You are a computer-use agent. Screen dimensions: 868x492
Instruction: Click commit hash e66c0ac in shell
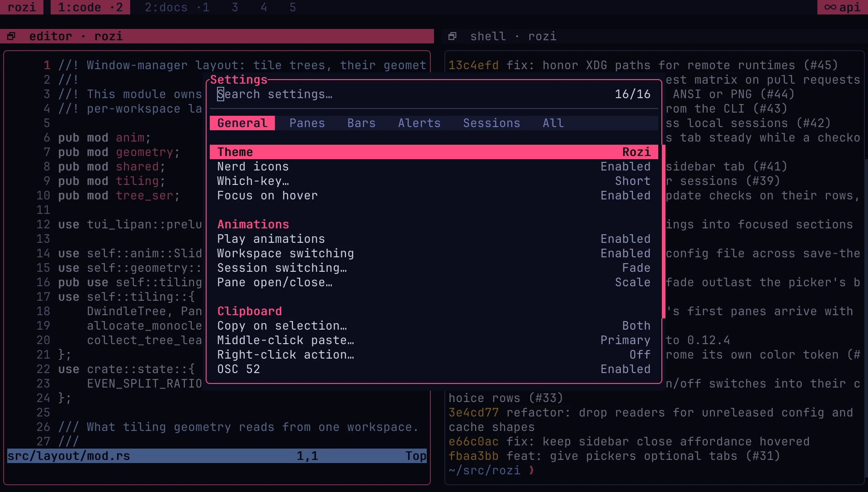(474, 441)
